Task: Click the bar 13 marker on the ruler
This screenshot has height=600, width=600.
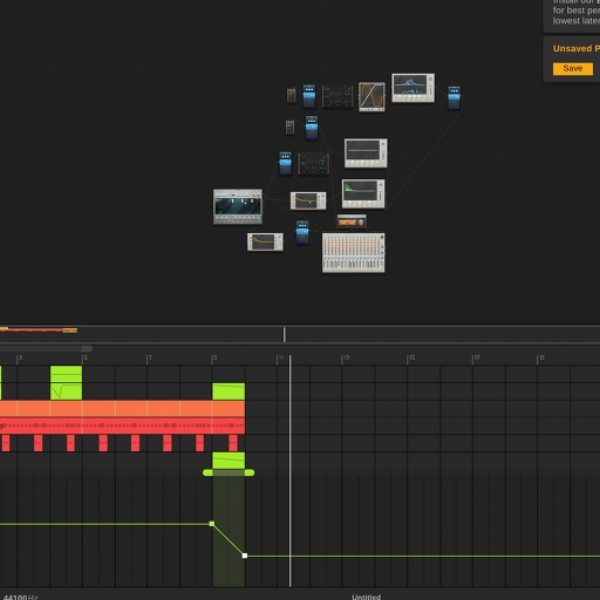Action: point(345,358)
